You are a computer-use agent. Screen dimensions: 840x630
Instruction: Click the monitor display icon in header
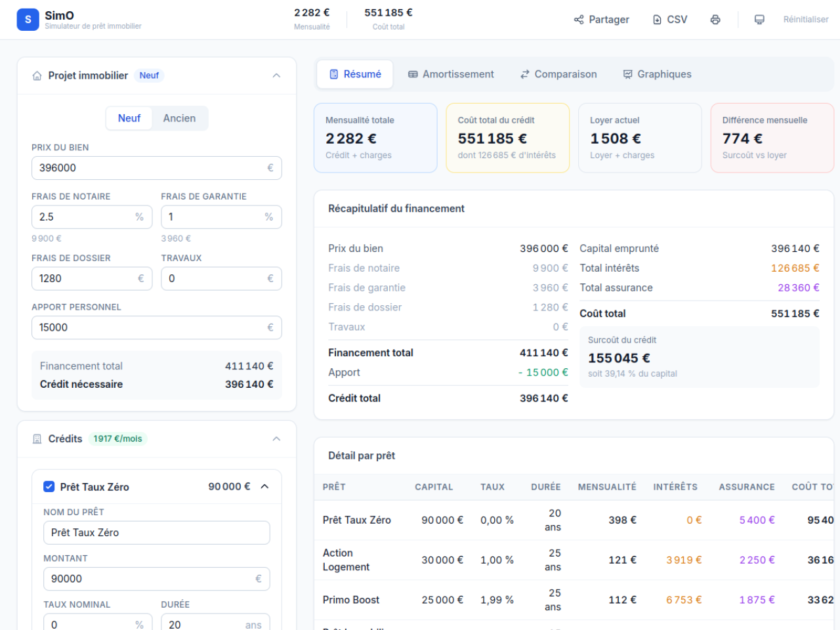759,20
